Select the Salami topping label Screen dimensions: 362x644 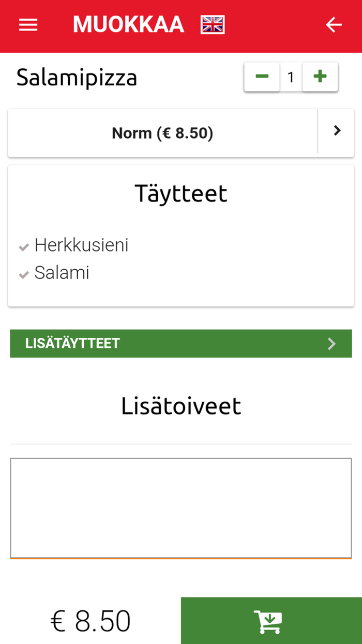point(62,273)
